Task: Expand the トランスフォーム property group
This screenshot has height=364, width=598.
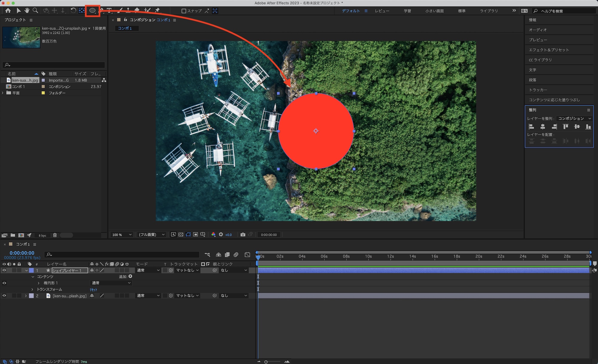Action: click(x=32, y=289)
